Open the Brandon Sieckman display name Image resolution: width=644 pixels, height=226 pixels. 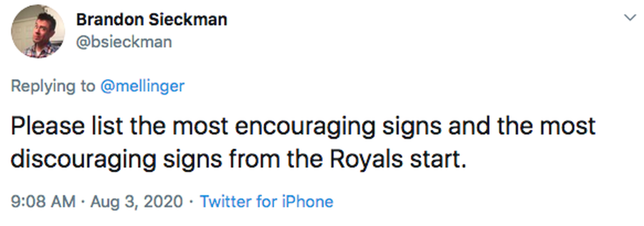pyautogui.click(x=151, y=20)
